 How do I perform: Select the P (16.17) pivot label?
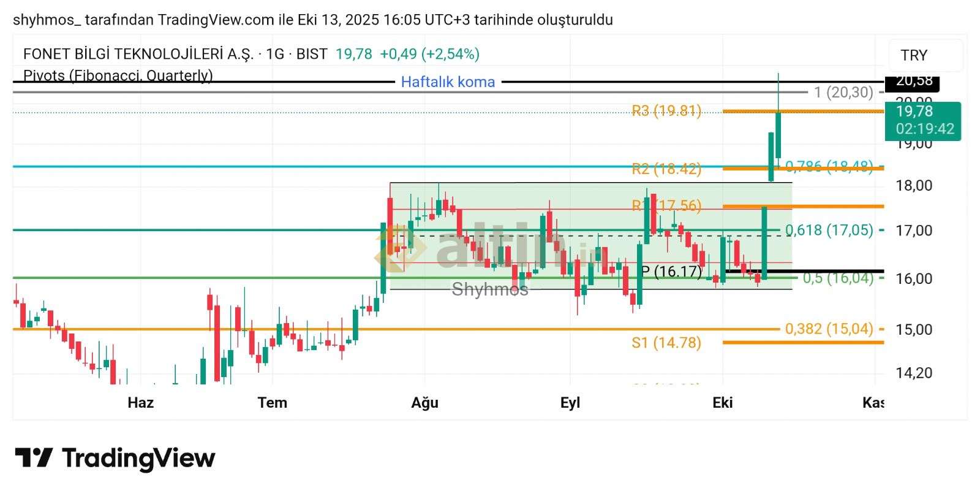coord(671,271)
